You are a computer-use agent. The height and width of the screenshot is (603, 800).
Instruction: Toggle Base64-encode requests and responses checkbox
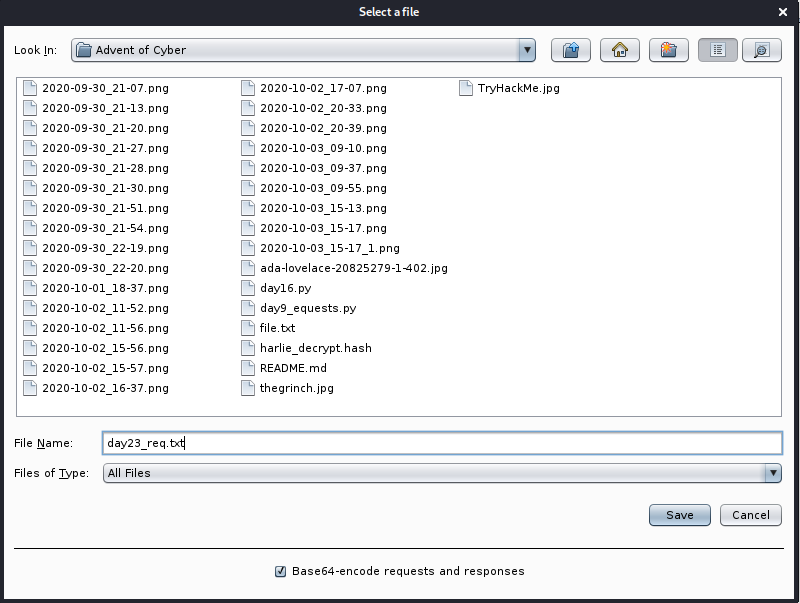(x=281, y=571)
